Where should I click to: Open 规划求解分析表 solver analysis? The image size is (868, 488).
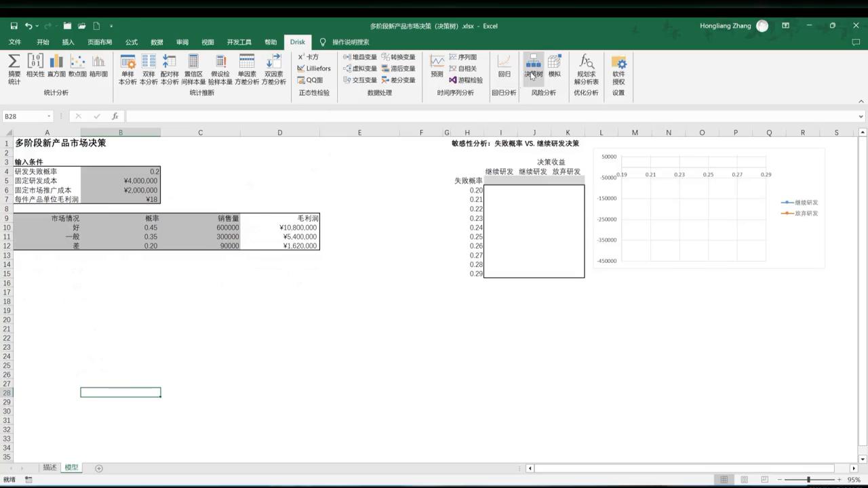(586, 69)
